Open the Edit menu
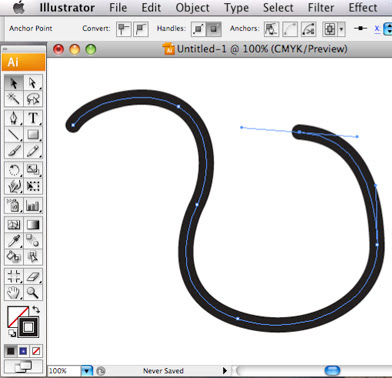 151,8
